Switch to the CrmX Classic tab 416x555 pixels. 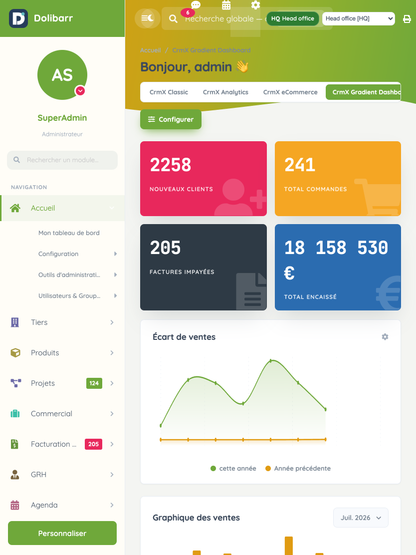point(169,92)
